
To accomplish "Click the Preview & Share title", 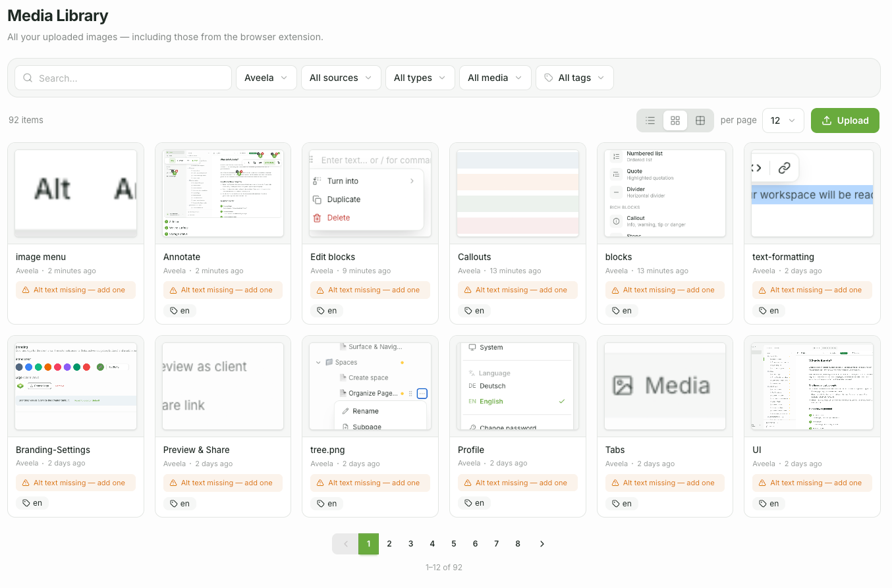I will pyautogui.click(x=196, y=450).
